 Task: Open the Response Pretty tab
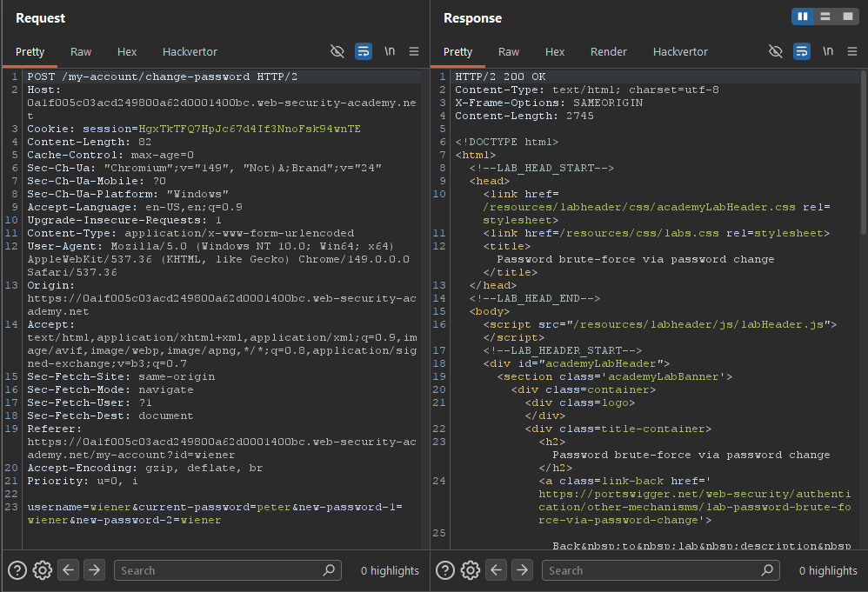point(457,52)
